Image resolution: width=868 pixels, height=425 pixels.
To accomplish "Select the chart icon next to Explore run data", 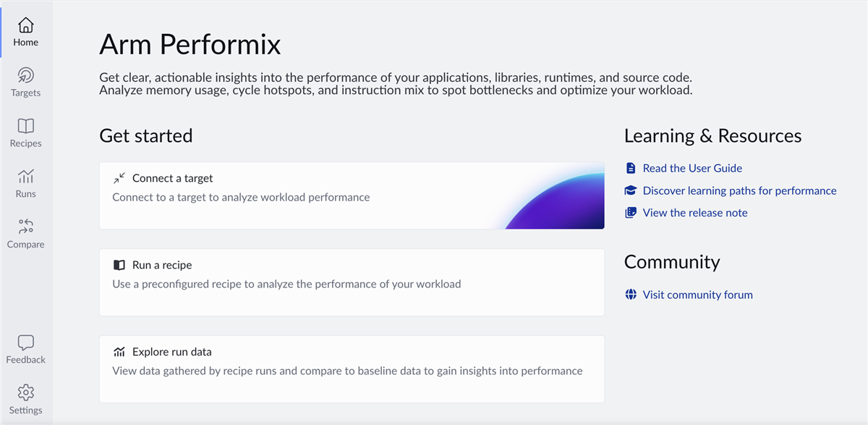I will 119,351.
